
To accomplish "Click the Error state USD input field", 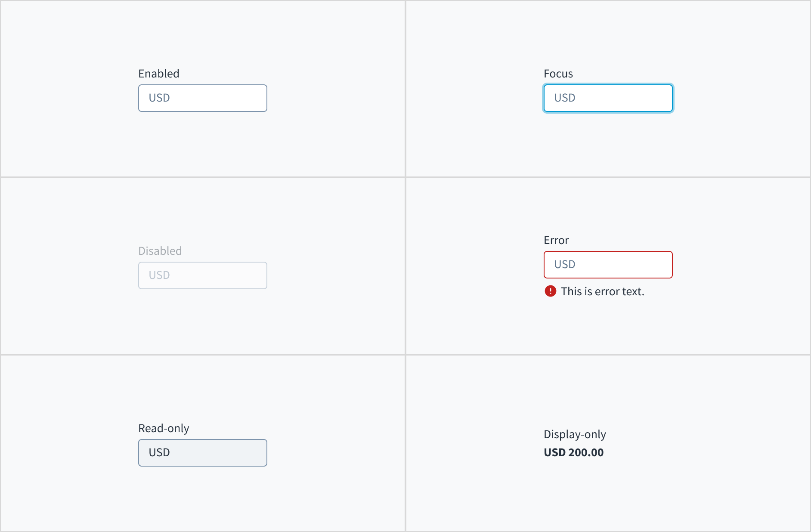I will (x=608, y=265).
